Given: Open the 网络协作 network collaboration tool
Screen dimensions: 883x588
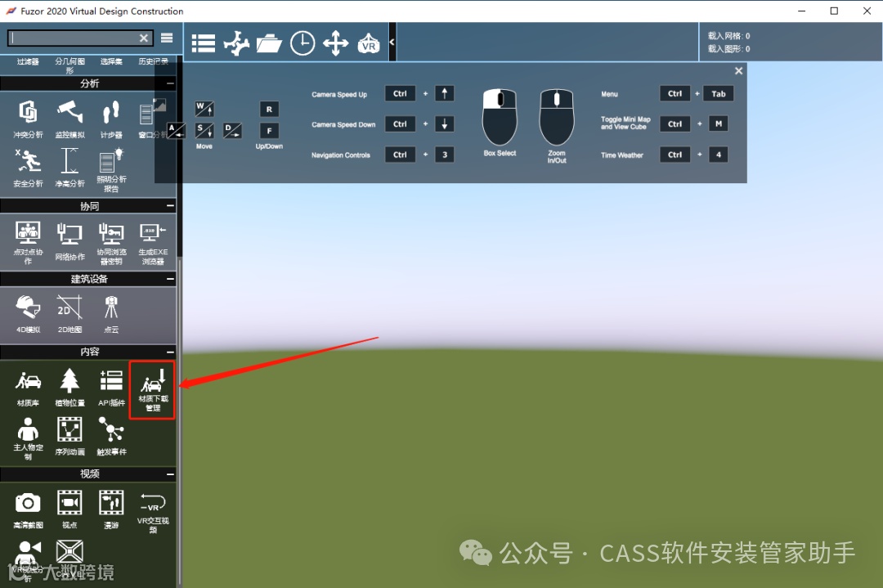Looking at the screenshot, I should pos(69,241).
